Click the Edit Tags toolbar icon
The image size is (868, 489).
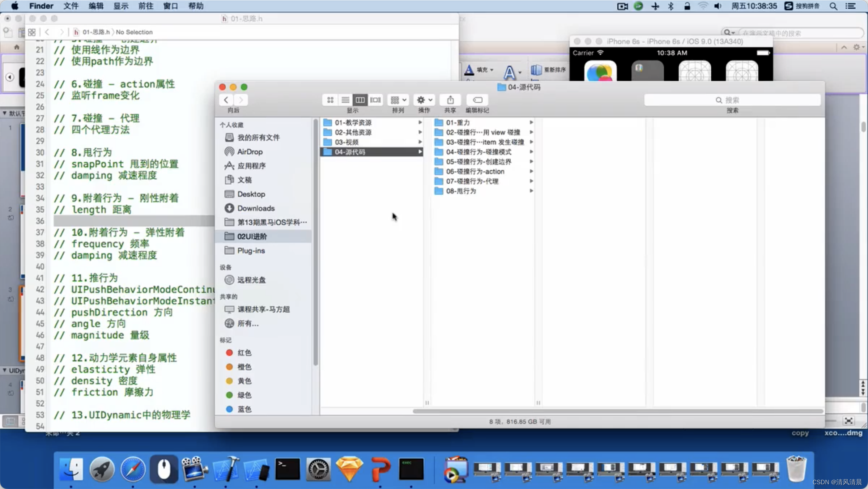tap(477, 100)
